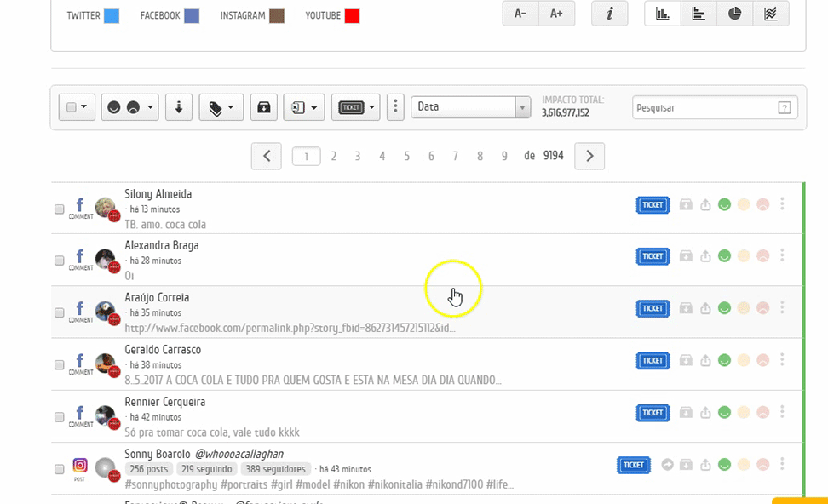Go to the next page with right arrow

click(x=589, y=156)
